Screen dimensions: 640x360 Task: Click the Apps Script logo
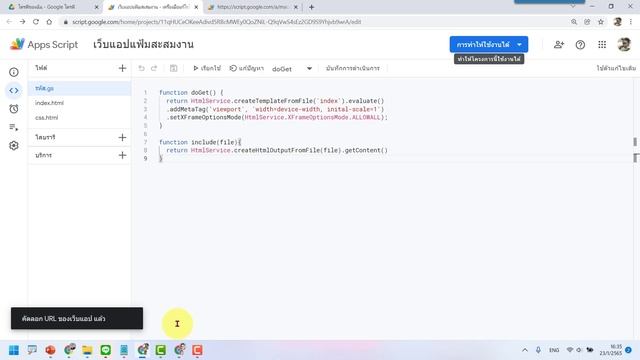point(44,44)
